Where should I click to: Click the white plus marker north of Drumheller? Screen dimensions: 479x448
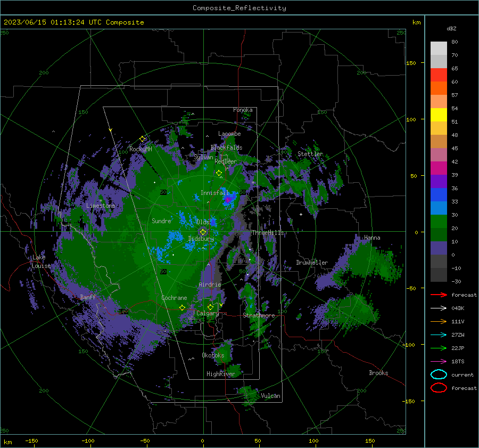coord(301,214)
